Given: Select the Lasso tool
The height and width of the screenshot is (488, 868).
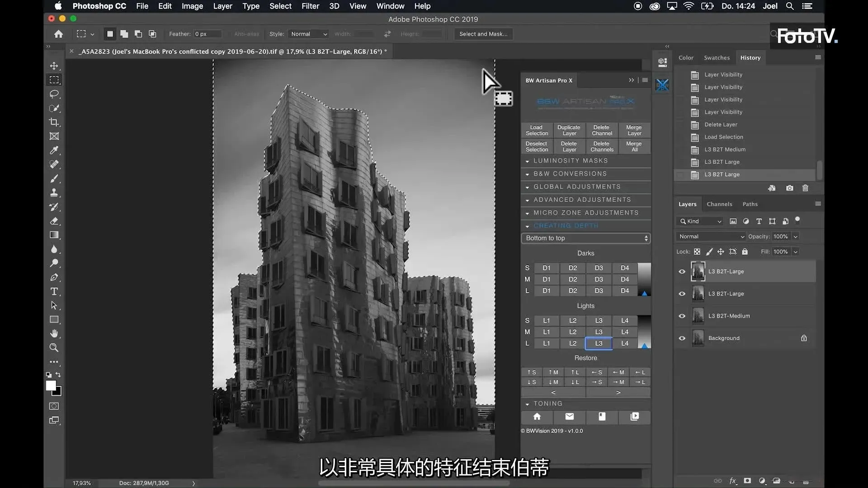Looking at the screenshot, I should tap(54, 94).
